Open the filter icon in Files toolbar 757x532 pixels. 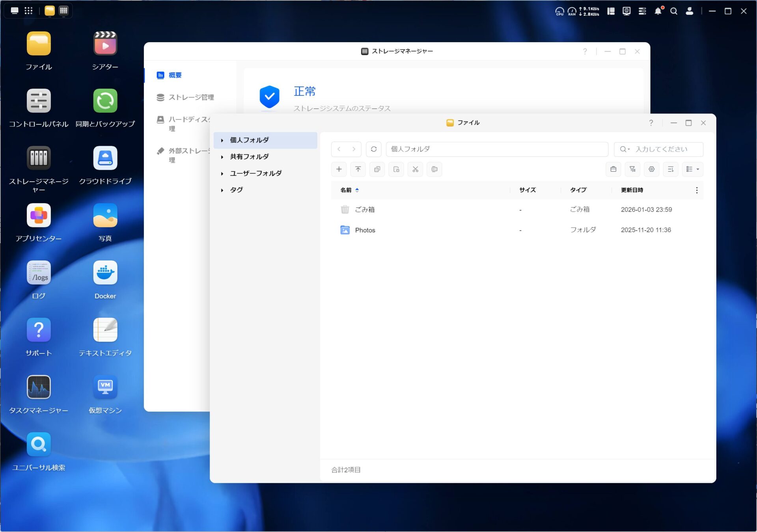(632, 169)
